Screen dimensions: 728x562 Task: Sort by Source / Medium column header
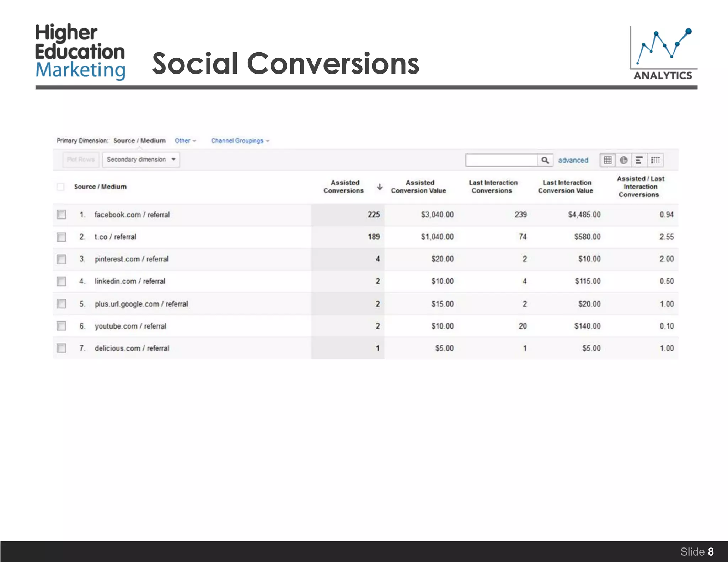(x=100, y=187)
